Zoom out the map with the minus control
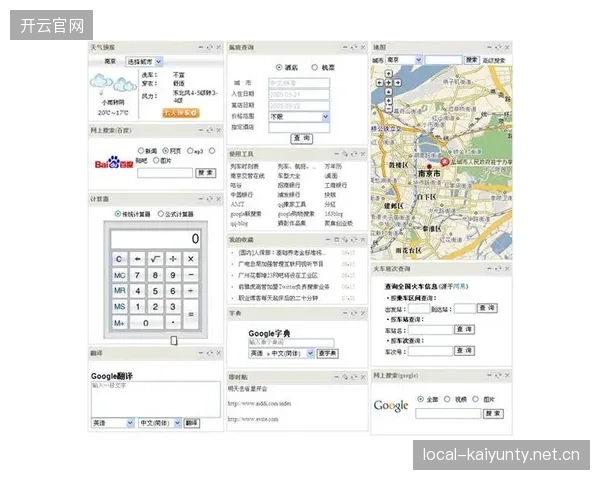 388,109
